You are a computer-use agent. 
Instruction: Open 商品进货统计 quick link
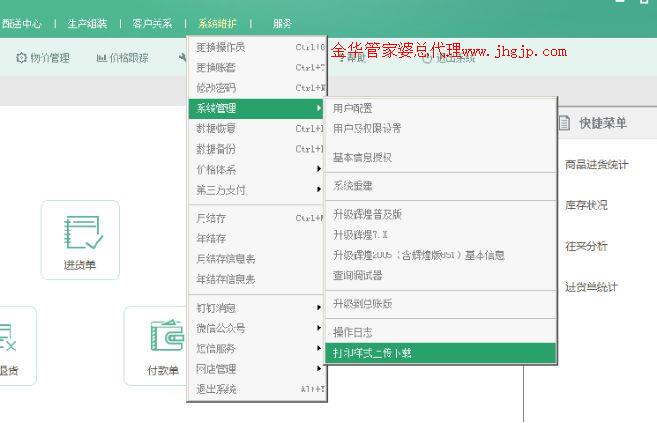click(x=596, y=165)
